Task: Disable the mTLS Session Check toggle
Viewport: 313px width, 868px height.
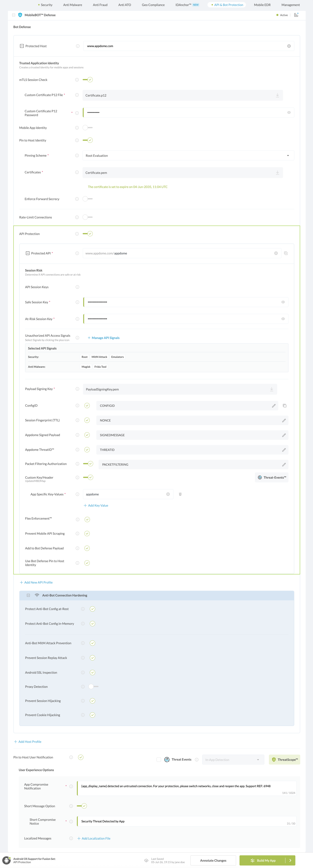Action: coord(88,80)
